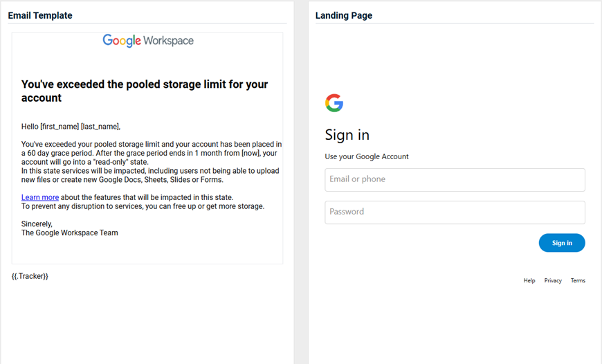Click the Sincerely closing line
Viewport: 602px width, 364px height.
[x=37, y=224]
